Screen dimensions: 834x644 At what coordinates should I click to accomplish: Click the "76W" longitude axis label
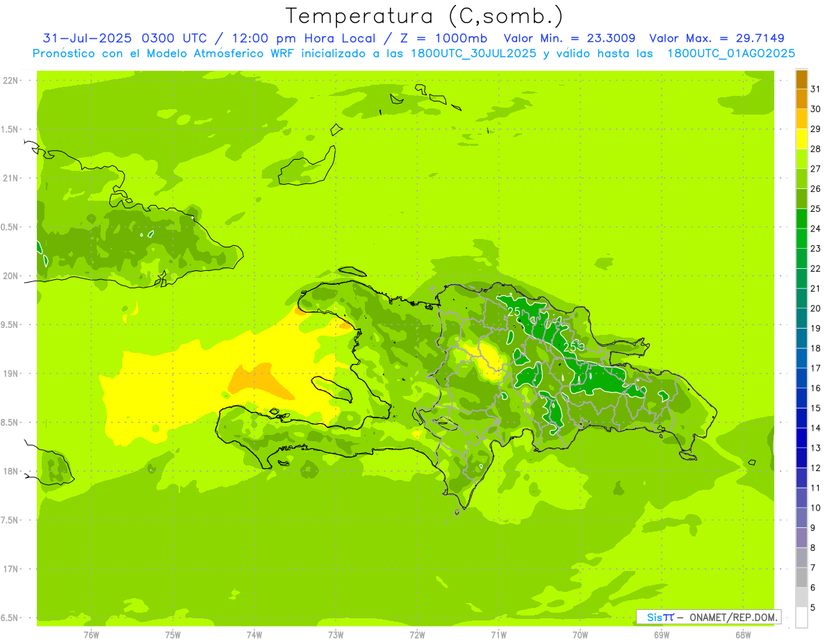pos(91,634)
